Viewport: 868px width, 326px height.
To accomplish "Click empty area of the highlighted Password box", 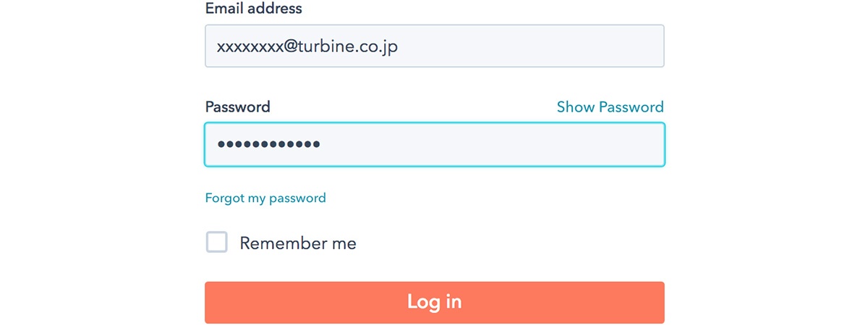I will 506,144.
